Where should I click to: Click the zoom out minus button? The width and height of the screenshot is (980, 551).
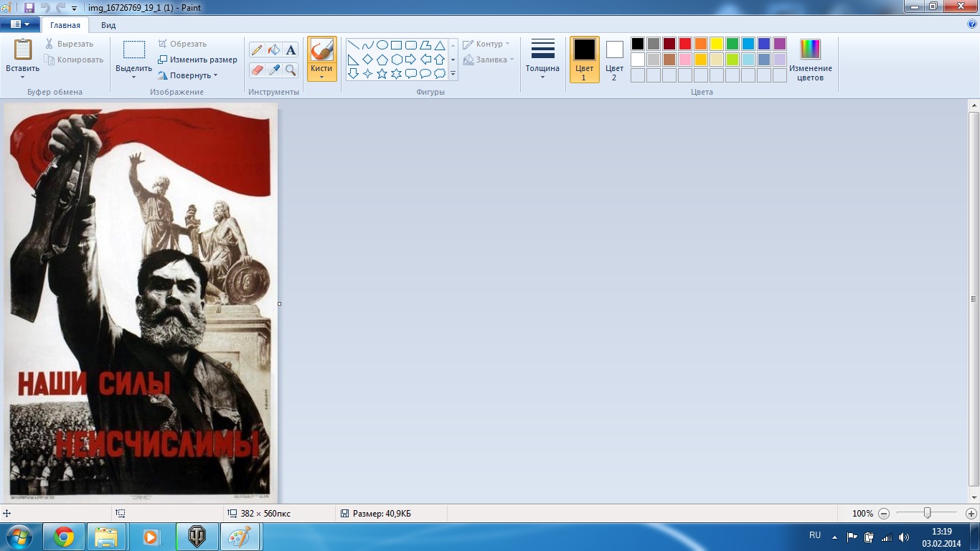884,514
